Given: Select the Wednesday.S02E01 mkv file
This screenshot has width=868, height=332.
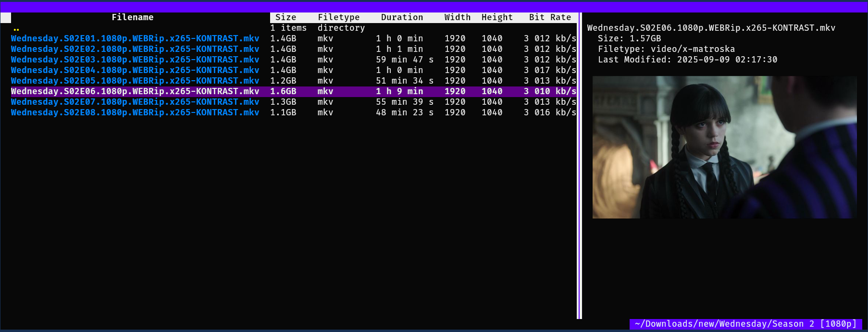Looking at the screenshot, I should [x=135, y=38].
